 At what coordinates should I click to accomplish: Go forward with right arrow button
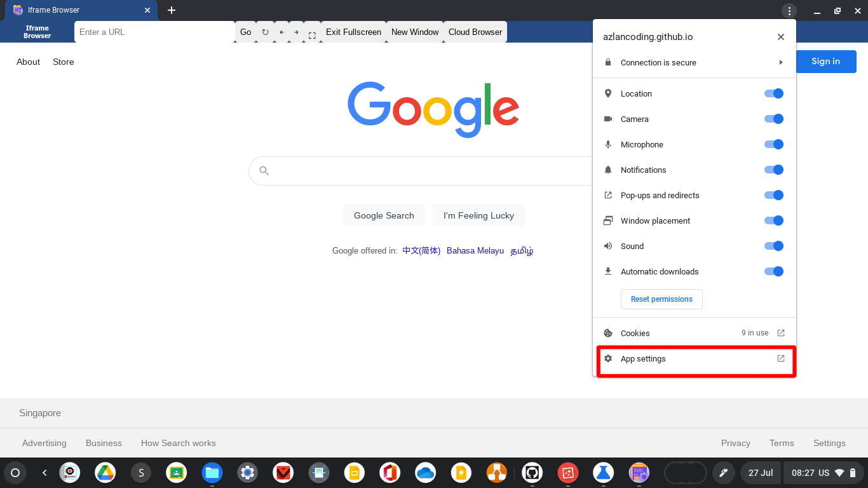click(x=296, y=32)
